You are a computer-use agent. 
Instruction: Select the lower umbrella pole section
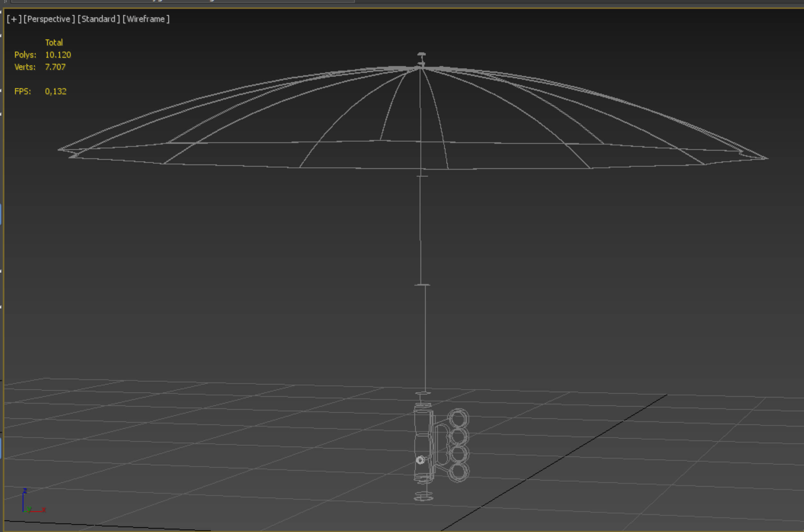(x=425, y=339)
